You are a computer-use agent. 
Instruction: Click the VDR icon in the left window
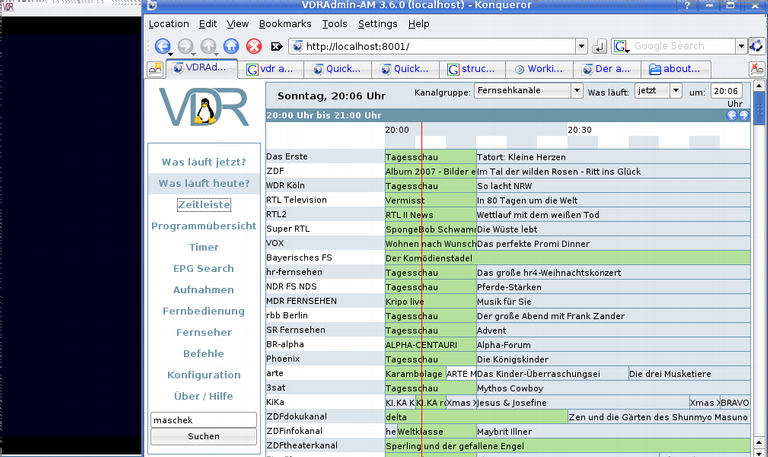point(8,6)
